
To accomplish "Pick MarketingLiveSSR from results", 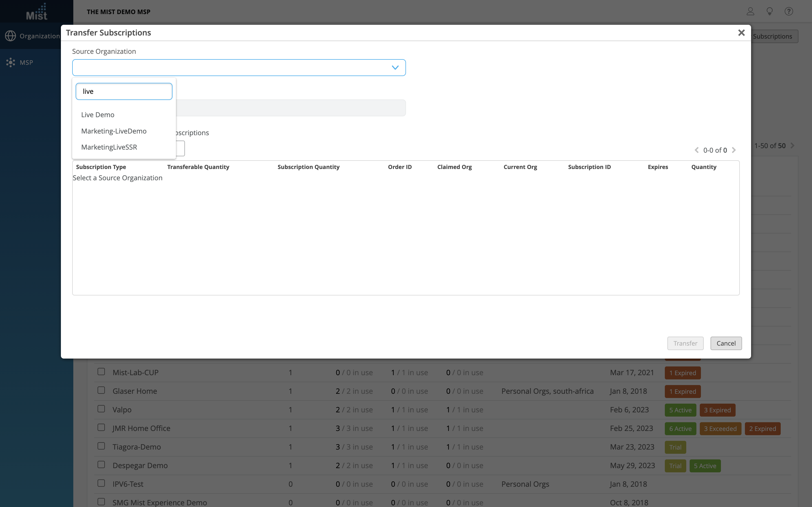I will (109, 147).
